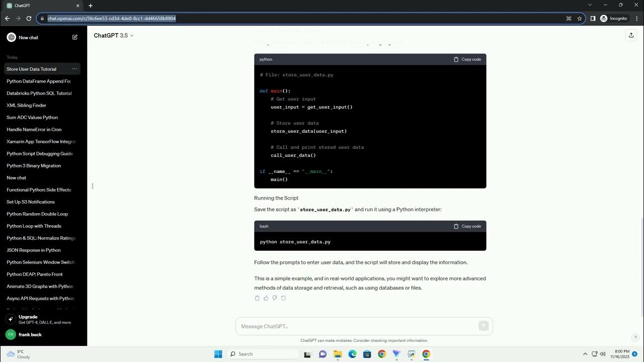Open Microsoft Store from the taskbar
Viewport: 644px width, 362px height.
367,354
